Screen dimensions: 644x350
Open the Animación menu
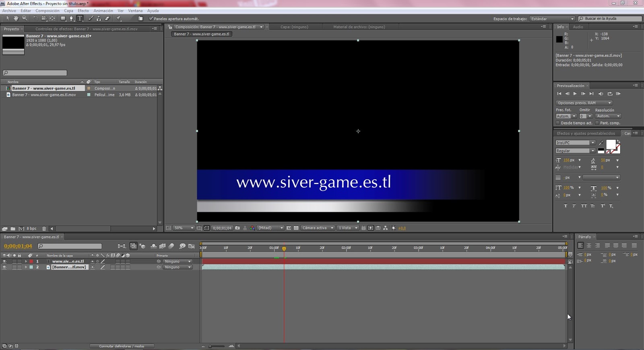tap(103, 11)
